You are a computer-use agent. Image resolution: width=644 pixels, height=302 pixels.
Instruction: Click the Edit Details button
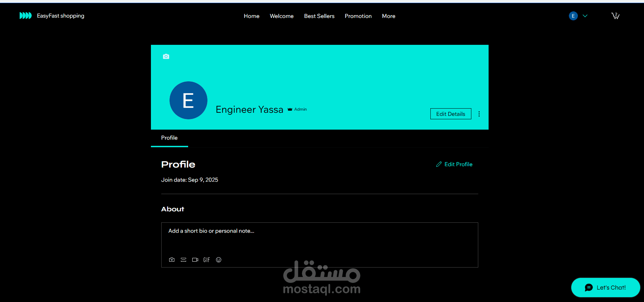pyautogui.click(x=451, y=114)
